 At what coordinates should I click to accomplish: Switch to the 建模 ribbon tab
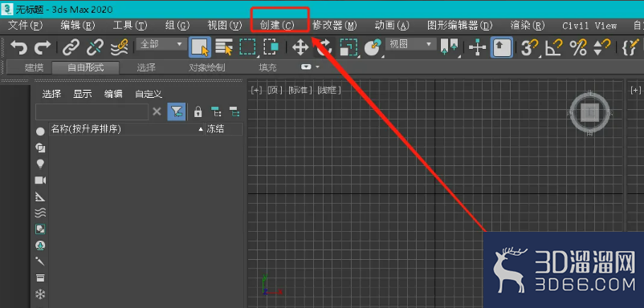[34, 67]
